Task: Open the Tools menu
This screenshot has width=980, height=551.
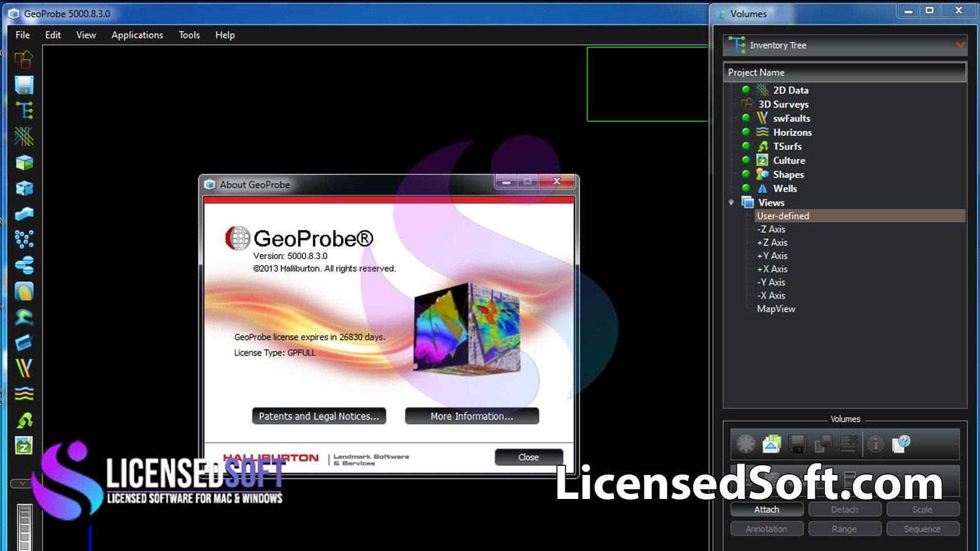Action: tap(189, 35)
